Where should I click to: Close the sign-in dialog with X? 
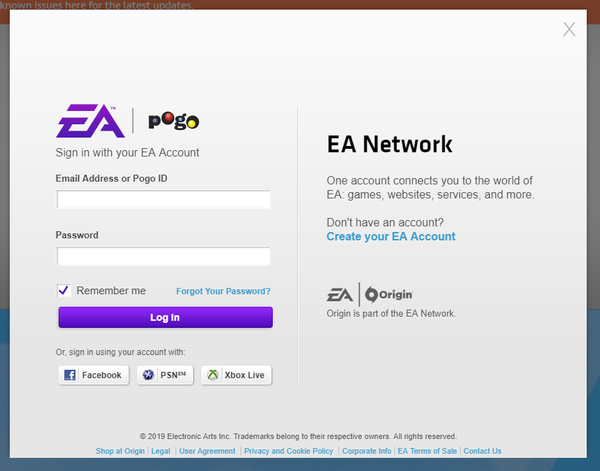[569, 29]
